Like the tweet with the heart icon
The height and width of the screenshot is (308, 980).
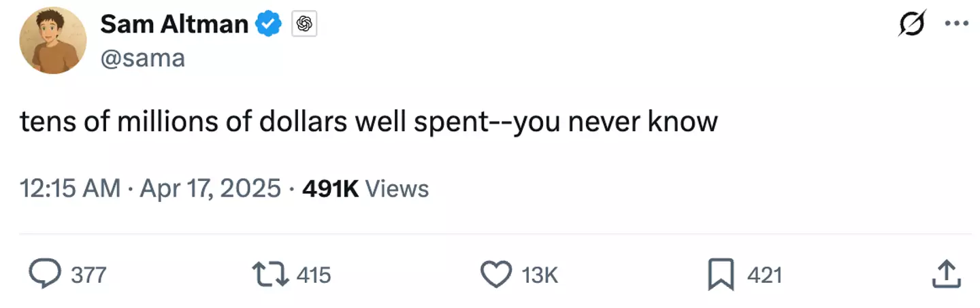(x=496, y=275)
